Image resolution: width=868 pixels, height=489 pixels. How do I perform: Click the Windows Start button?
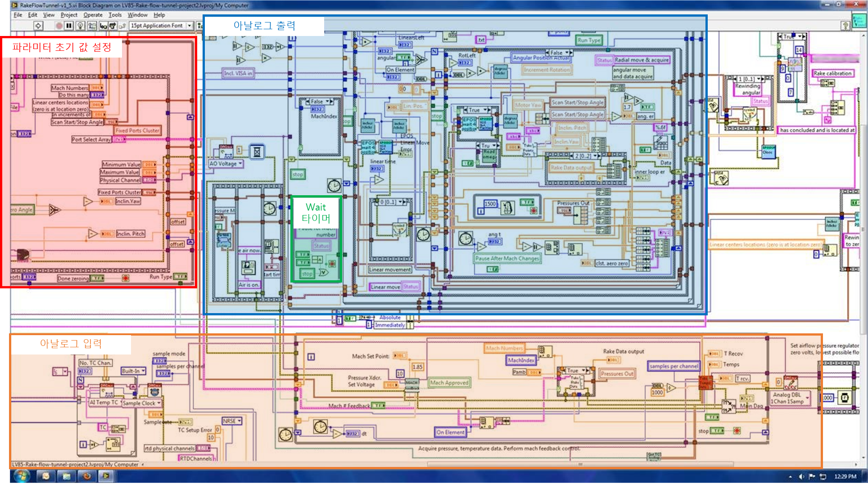pyautogui.click(x=21, y=476)
